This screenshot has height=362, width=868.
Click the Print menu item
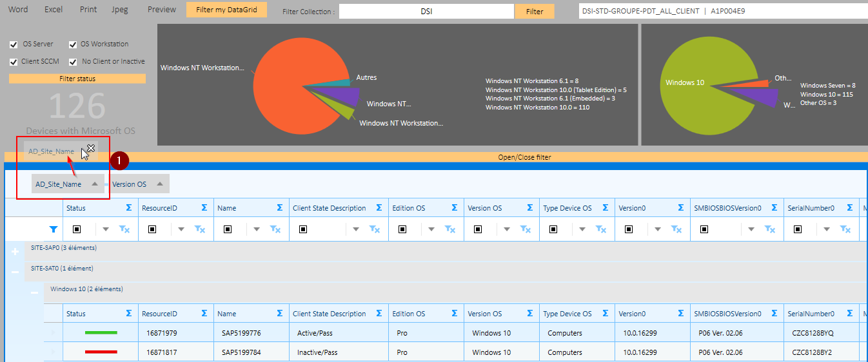click(x=88, y=10)
